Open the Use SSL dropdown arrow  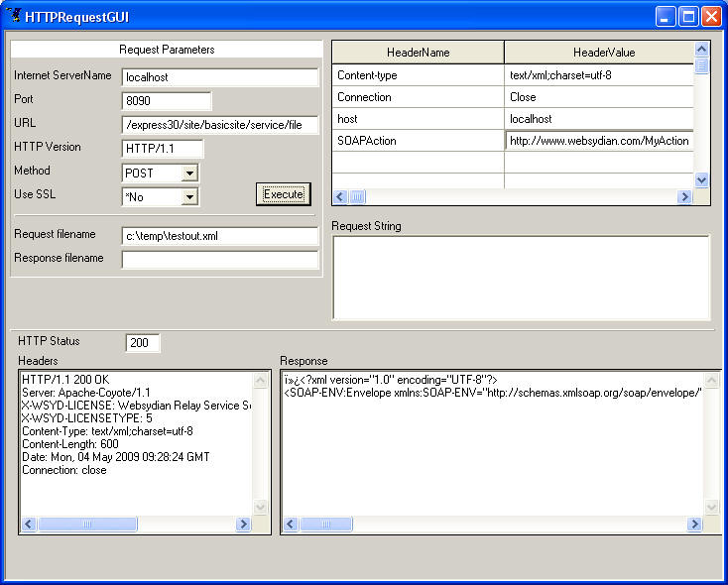point(189,197)
